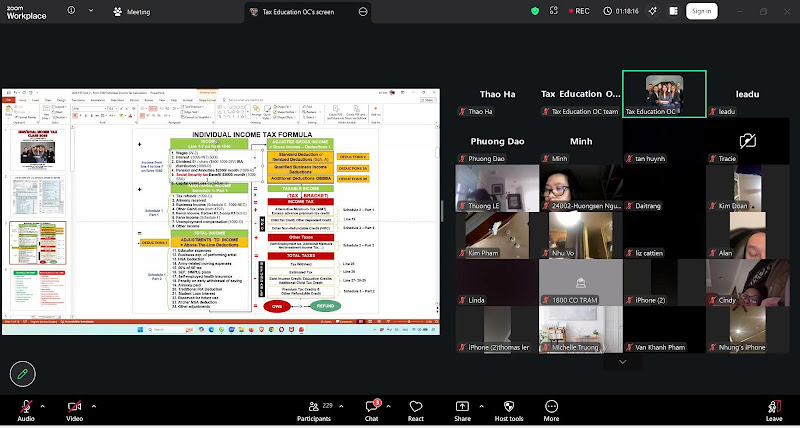Select the Thao Ha participant tile
Image resolution: width=800 pixels, height=428 pixels.
coord(497,94)
